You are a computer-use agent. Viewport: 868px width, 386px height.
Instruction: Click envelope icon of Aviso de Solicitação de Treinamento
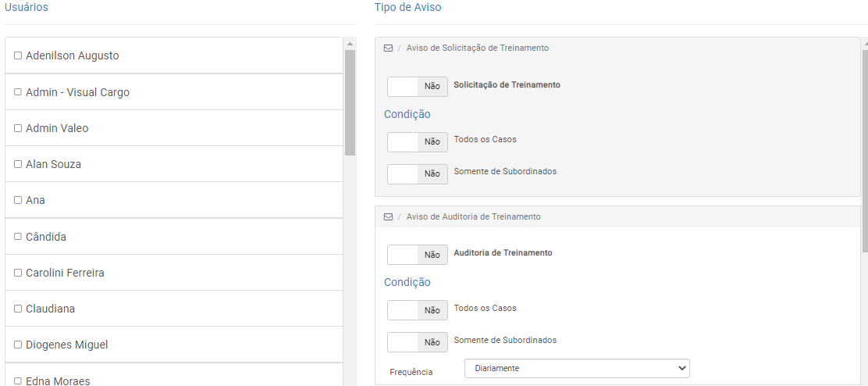pos(388,48)
